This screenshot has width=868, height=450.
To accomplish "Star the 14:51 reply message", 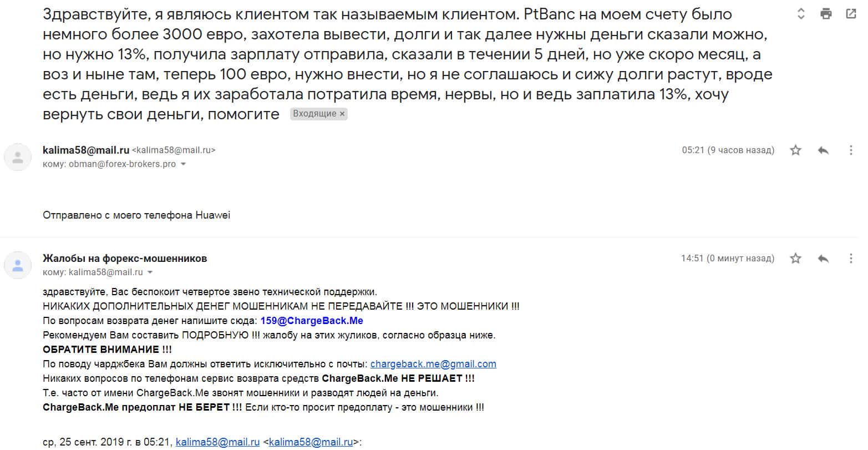I will [795, 259].
